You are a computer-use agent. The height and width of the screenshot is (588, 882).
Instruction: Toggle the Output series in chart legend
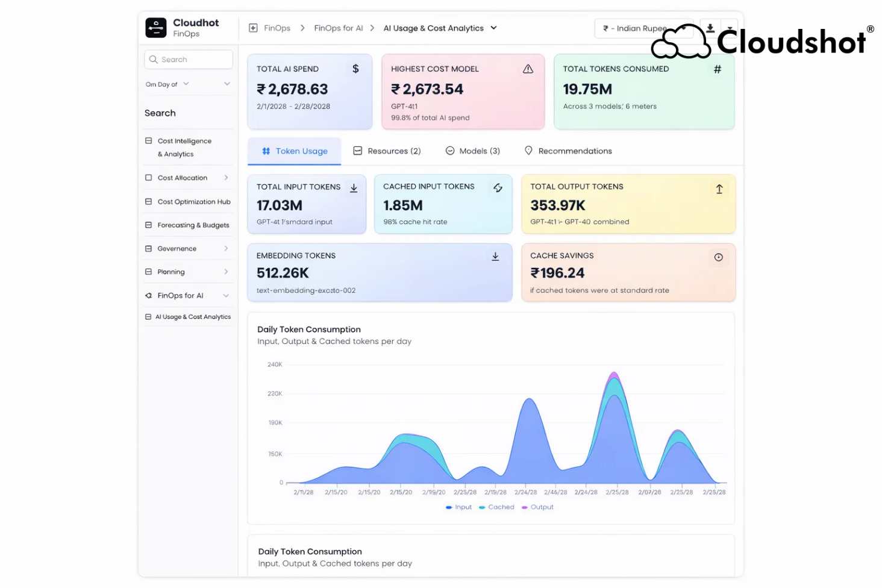(x=537, y=507)
